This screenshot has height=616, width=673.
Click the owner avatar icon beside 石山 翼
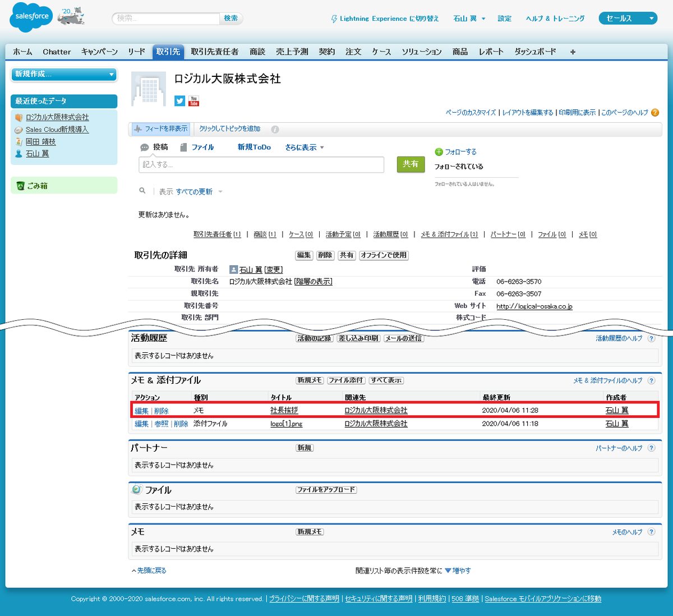click(x=234, y=270)
